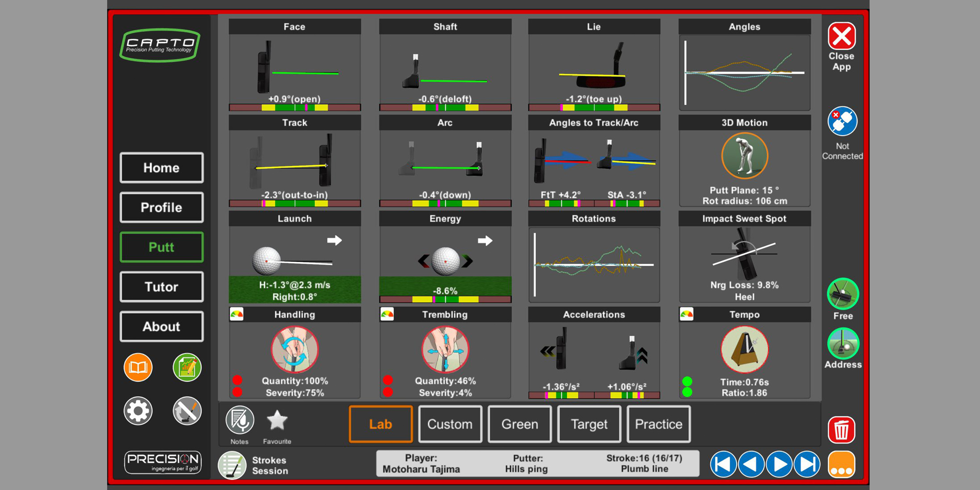Open the Strokes Session list icon
The width and height of the screenshot is (980, 490).
[x=232, y=465]
